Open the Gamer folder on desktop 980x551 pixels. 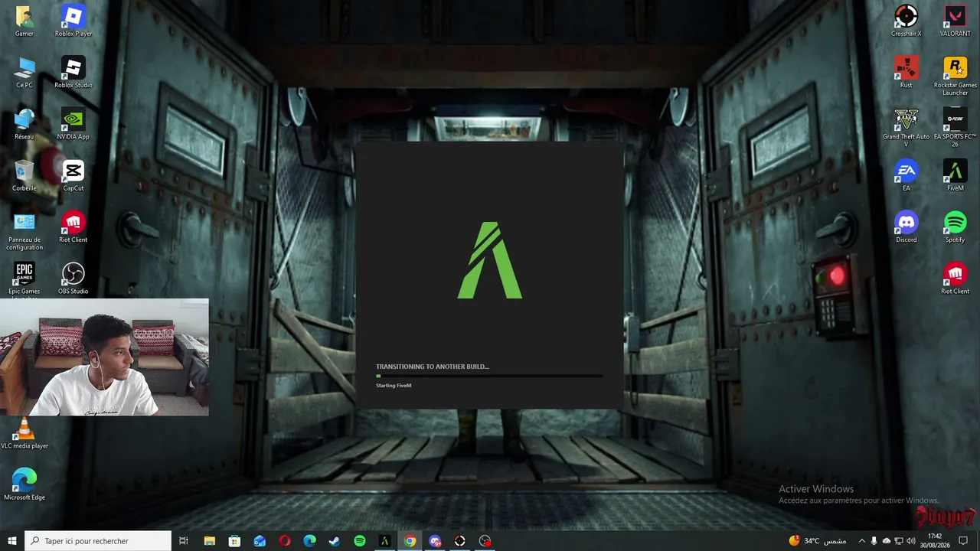tap(24, 21)
